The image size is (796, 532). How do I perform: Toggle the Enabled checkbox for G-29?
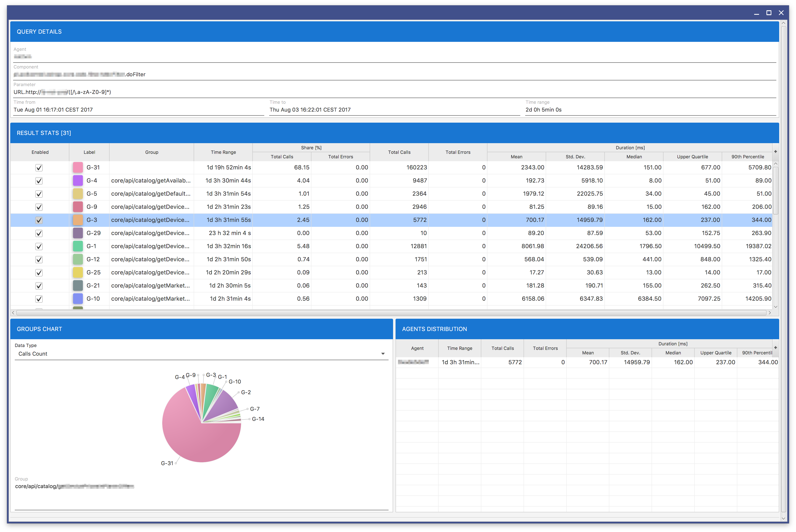click(x=39, y=233)
